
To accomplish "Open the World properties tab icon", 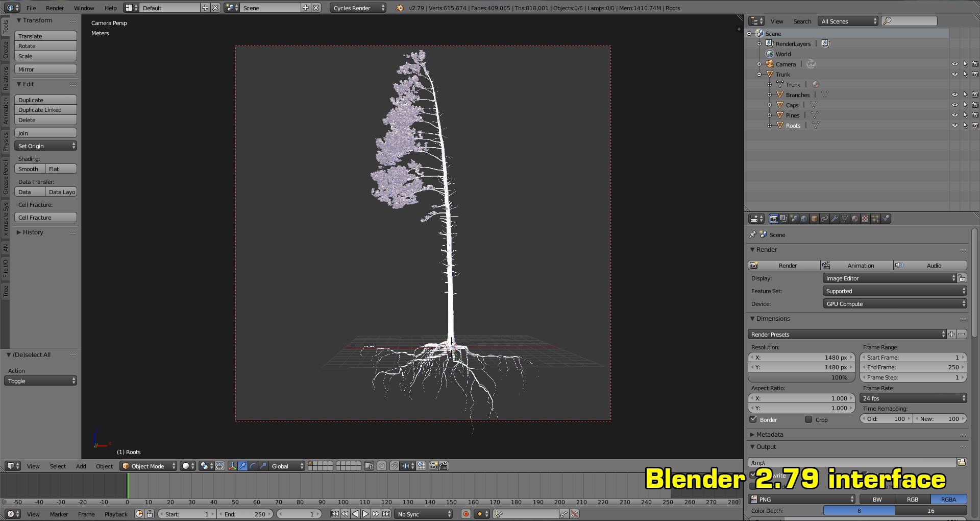I will 804,219.
